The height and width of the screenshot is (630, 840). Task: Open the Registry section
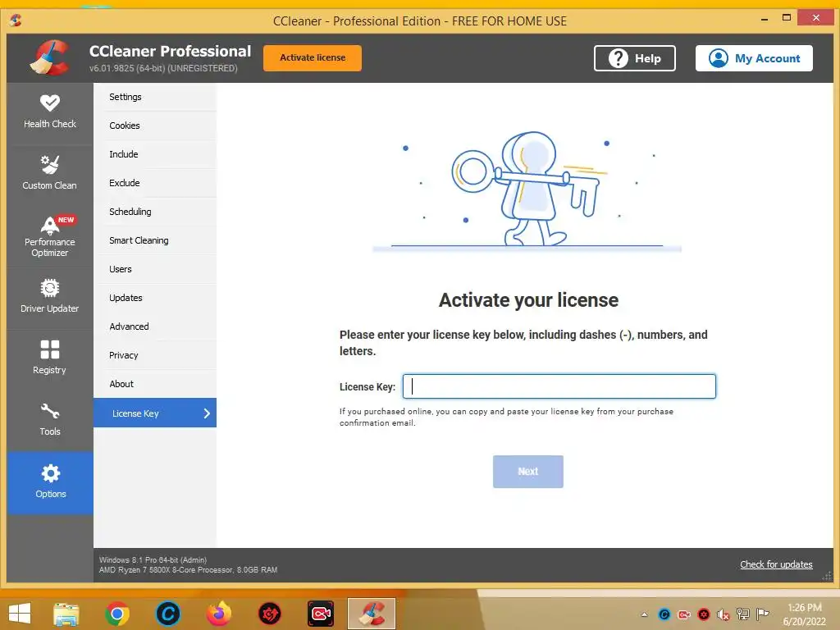[50, 358]
